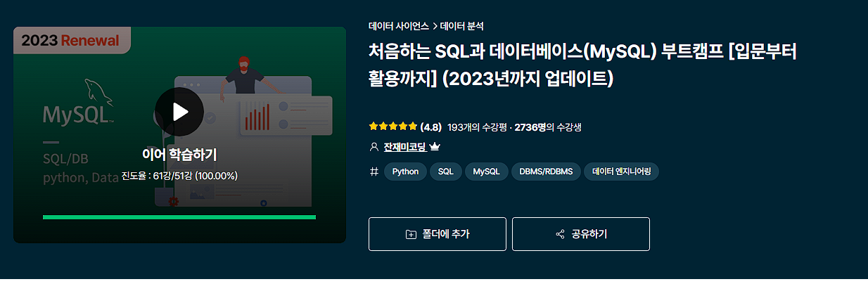The height and width of the screenshot is (284, 868).
Task: Share the course via 공유하기 button
Action: pyautogui.click(x=581, y=234)
